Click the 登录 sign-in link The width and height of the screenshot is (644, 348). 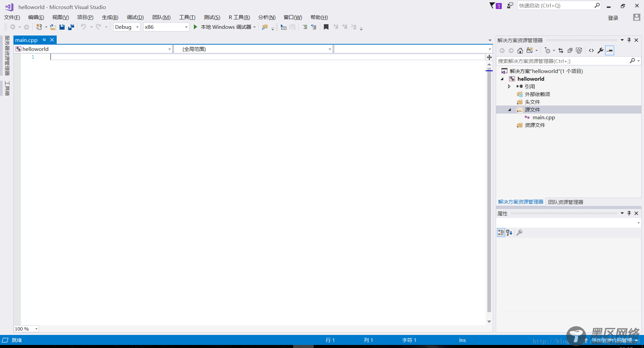[613, 18]
